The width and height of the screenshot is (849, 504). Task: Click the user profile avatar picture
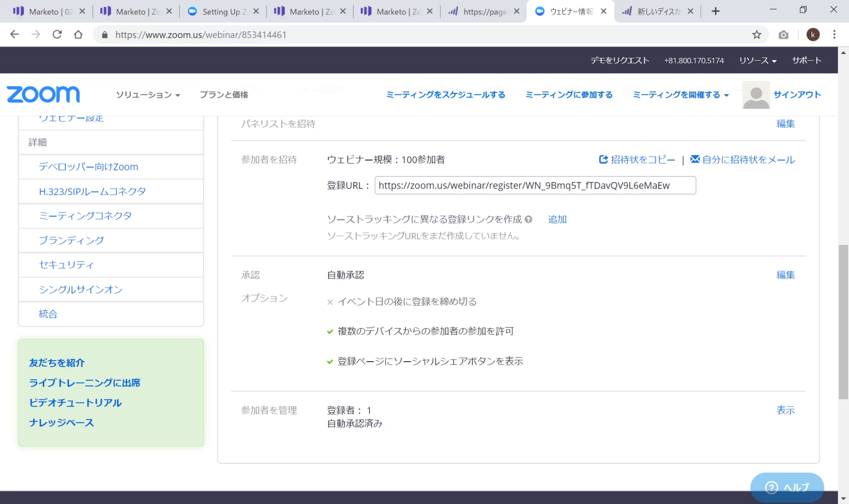click(756, 95)
